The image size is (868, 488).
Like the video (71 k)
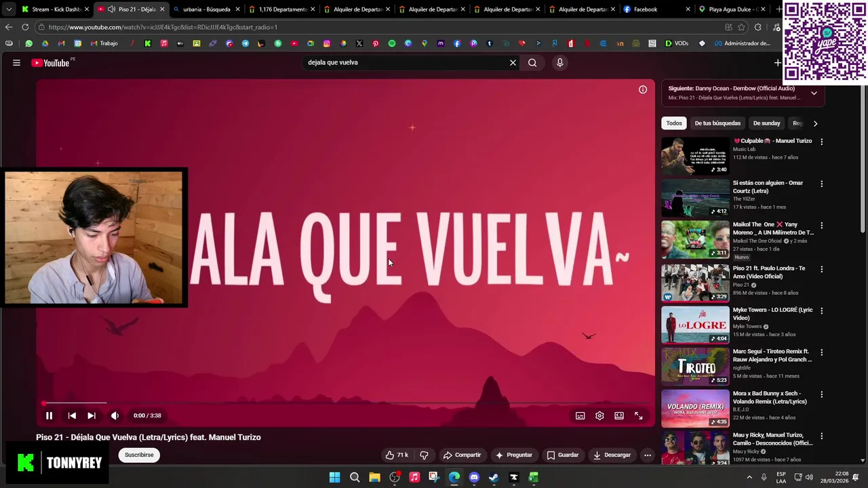pyautogui.click(x=397, y=455)
